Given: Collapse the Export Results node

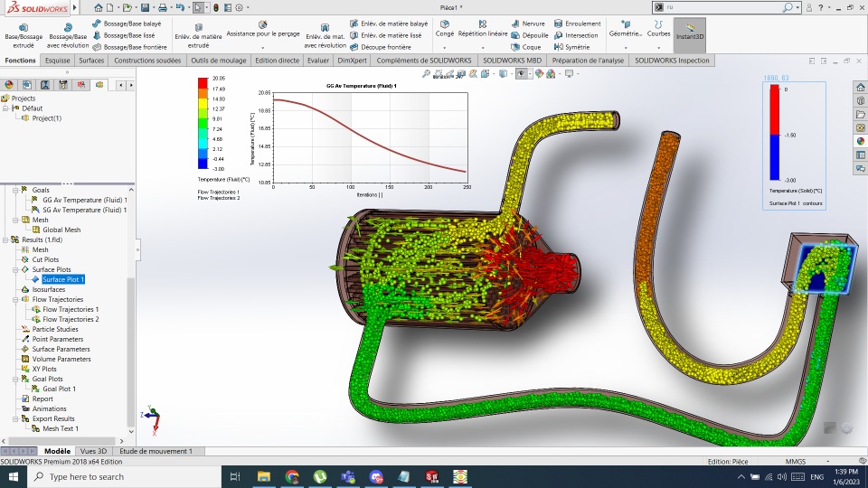Looking at the screenshot, I should [15, 418].
